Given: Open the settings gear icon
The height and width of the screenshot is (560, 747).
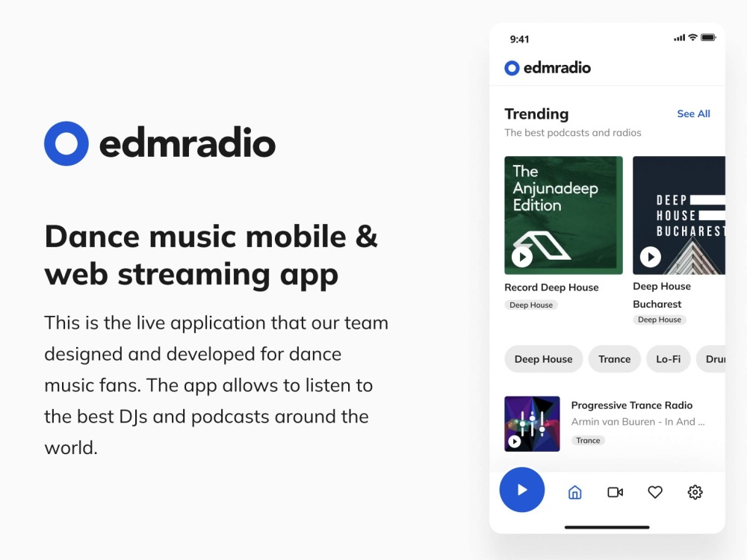Looking at the screenshot, I should pyautogui.click(x=695, y=492).
